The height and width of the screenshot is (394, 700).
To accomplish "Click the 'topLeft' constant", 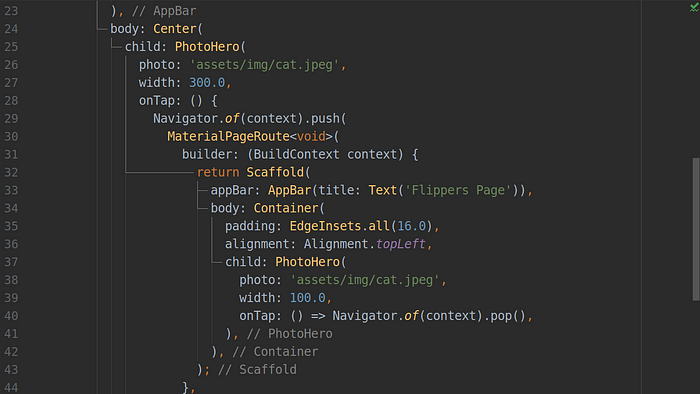I will (400, 244).
